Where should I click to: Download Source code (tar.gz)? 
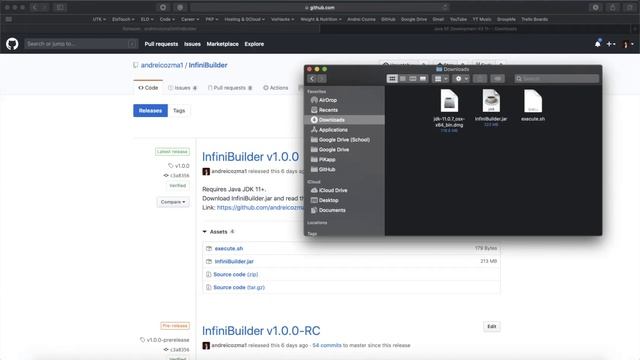tap(239, 288)
